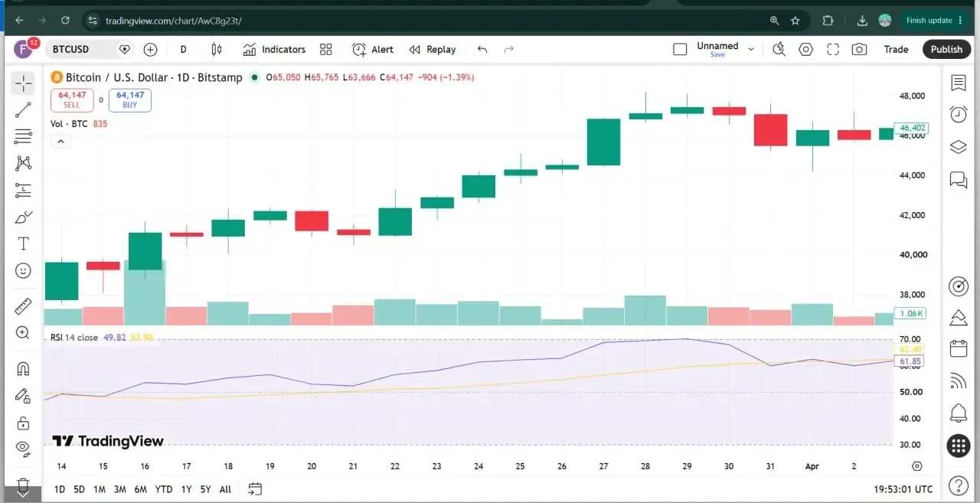
Task: Redo the last chart action
Action: click(509, 49)
